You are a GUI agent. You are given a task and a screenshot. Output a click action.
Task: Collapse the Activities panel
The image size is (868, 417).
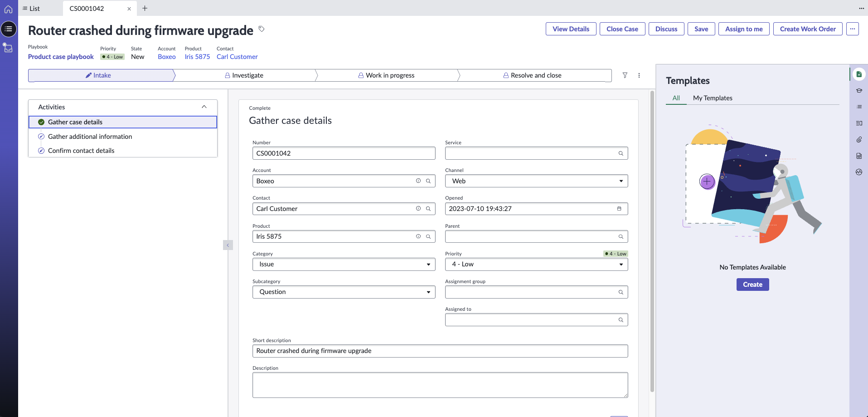pos(204,107)
